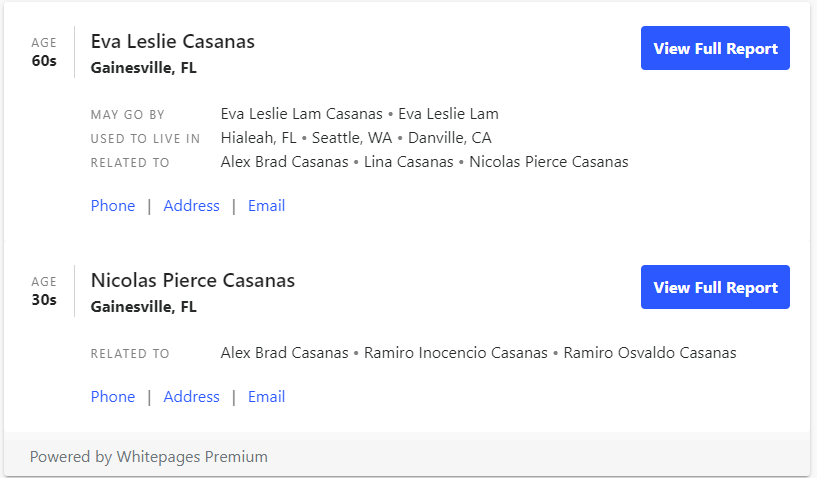817x478 pixels.
Task: Click Danville, CA in previous locations
Action: (449, 138)
